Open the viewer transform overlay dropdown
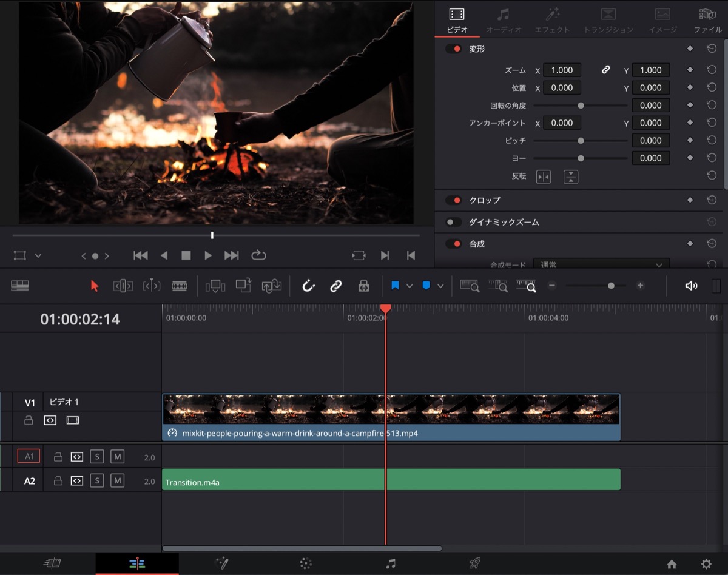The width and height of the screenshot is (728, 575). point(38,256)
